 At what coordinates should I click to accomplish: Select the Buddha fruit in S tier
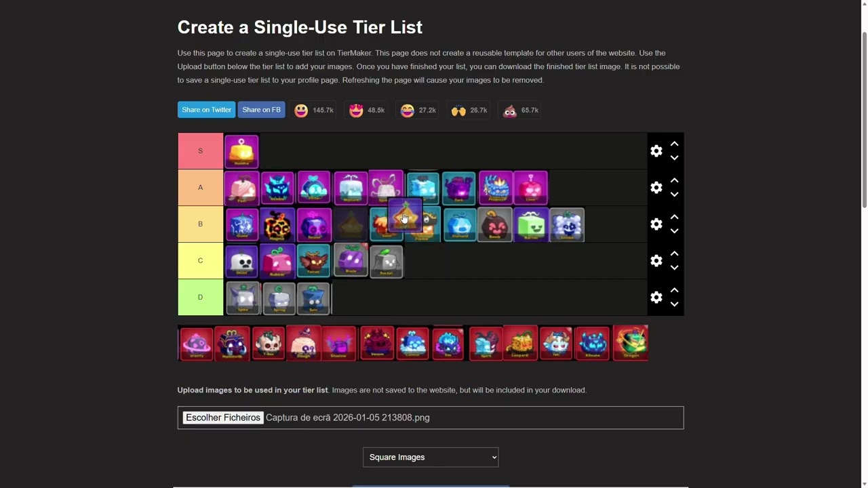coord(241,151)
